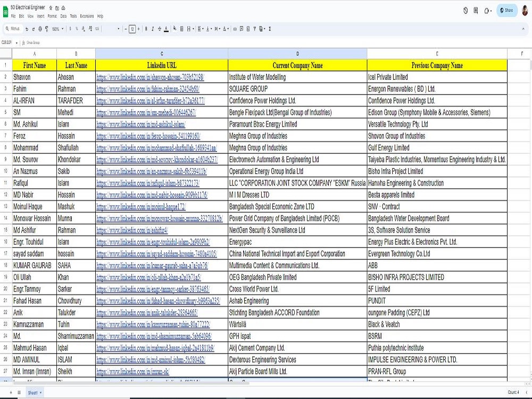This screenshot has height=399, width=532.
Task: Increase font size with plus button
Action: [x=138, y=29]
